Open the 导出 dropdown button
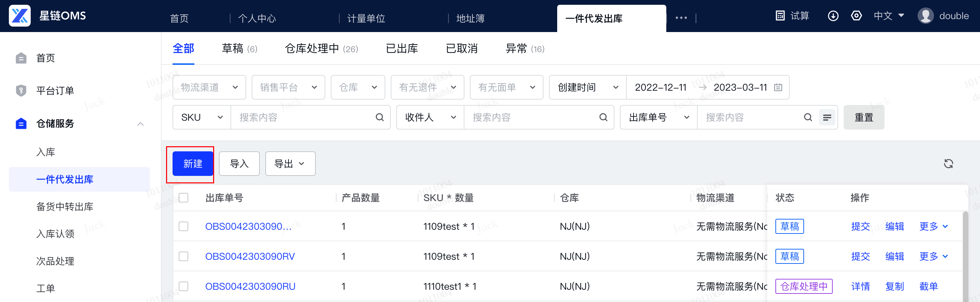The height and width of the screenshot is (302, 980). point(290,164)
